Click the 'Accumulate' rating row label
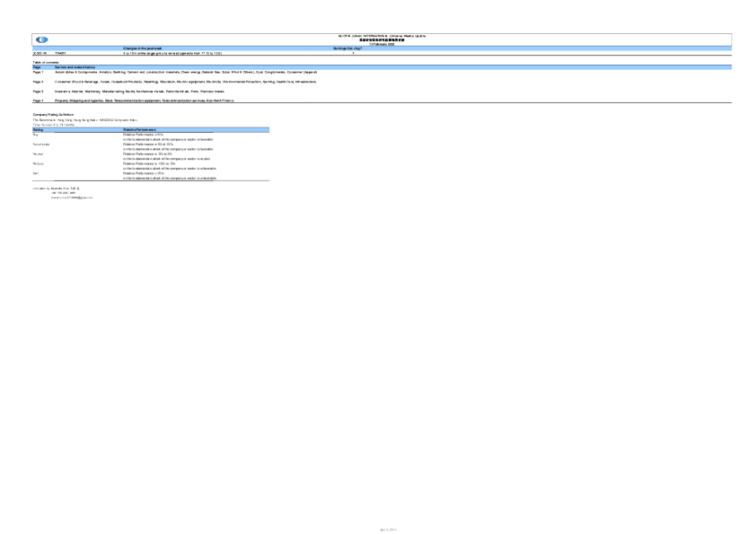Image resolution: width=756 pixels, height=534 pixels. (x=40, y=144)
